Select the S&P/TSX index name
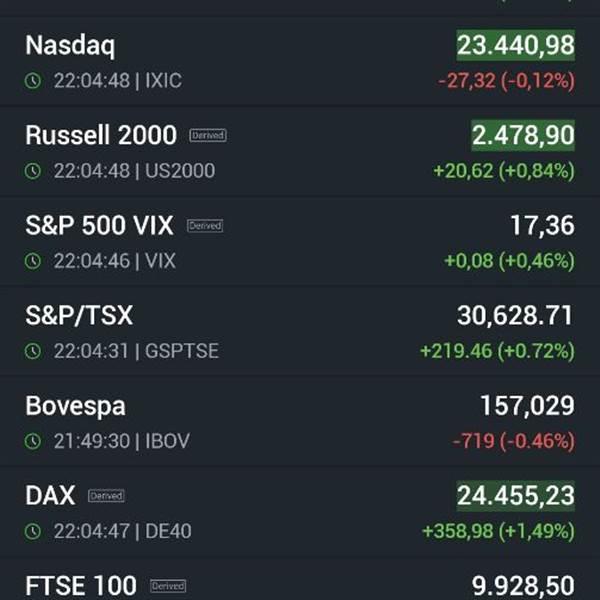The image size is (600, 600). pos(79,316)
